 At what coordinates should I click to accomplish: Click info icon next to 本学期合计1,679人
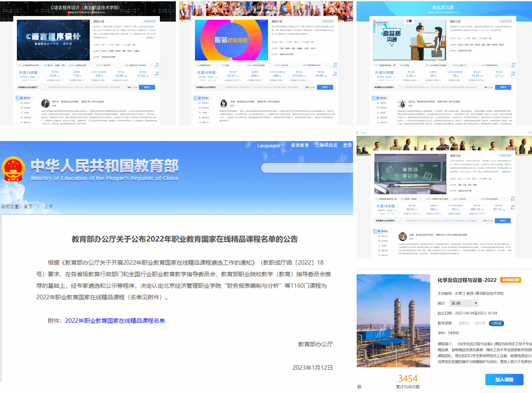point(62,80)
